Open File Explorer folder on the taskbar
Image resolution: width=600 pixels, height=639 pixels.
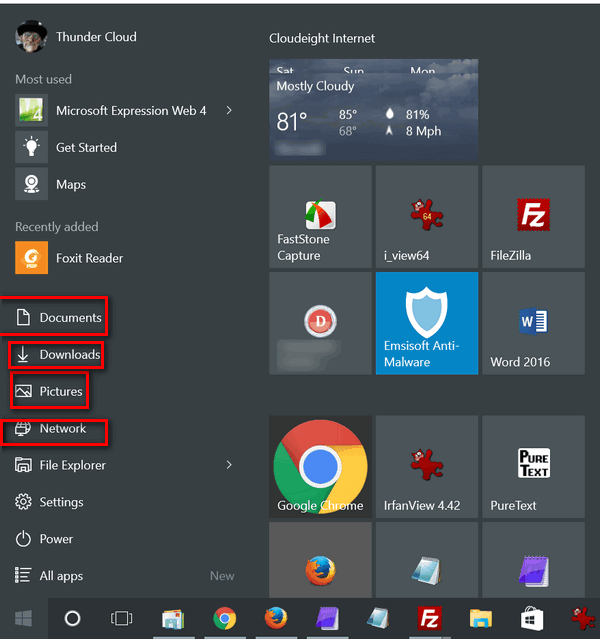pyautogui.click(x=481, y=618)
